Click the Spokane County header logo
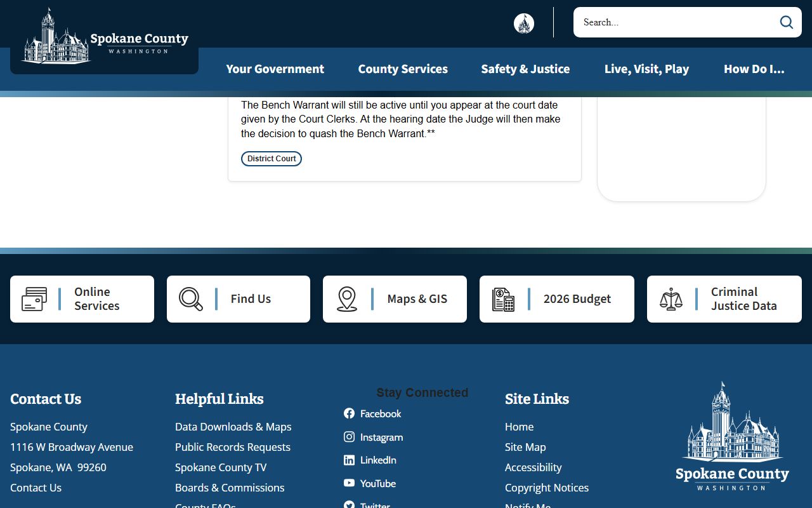 (105, 37)
